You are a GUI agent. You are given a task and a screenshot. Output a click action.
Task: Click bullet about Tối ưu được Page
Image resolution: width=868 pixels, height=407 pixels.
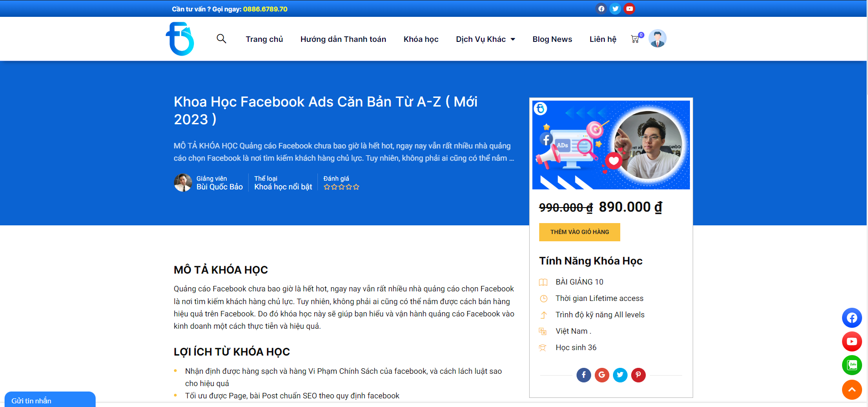(292, 396)
